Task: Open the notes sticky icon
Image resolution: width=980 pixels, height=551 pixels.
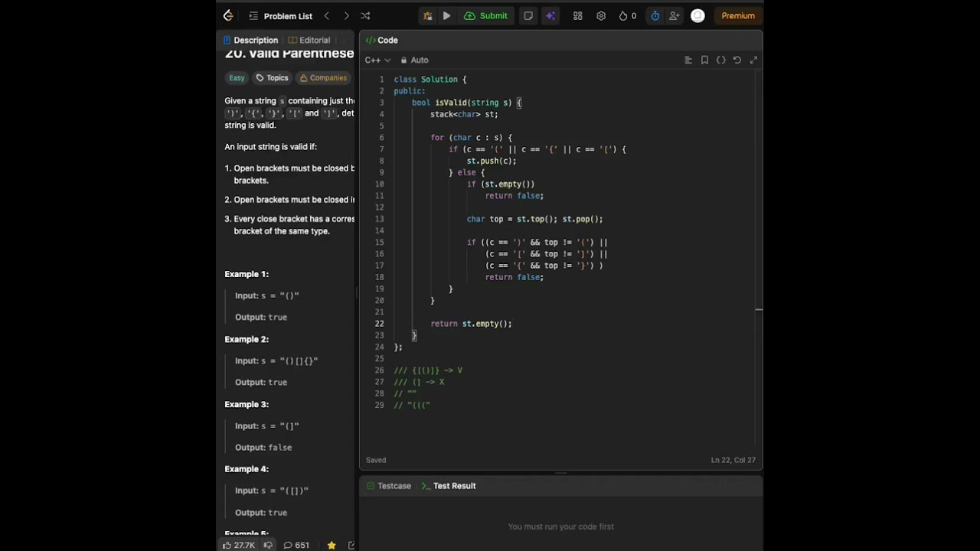Action: point(528,16)
